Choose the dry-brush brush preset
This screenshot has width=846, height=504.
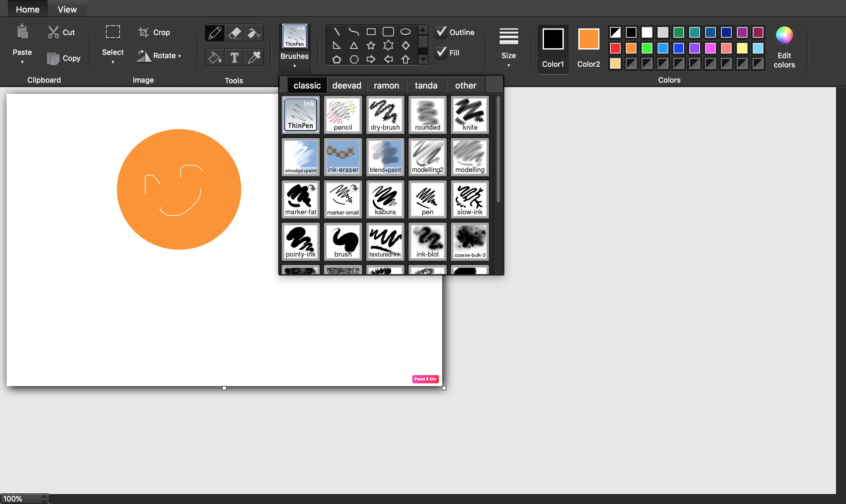(385, 115)
